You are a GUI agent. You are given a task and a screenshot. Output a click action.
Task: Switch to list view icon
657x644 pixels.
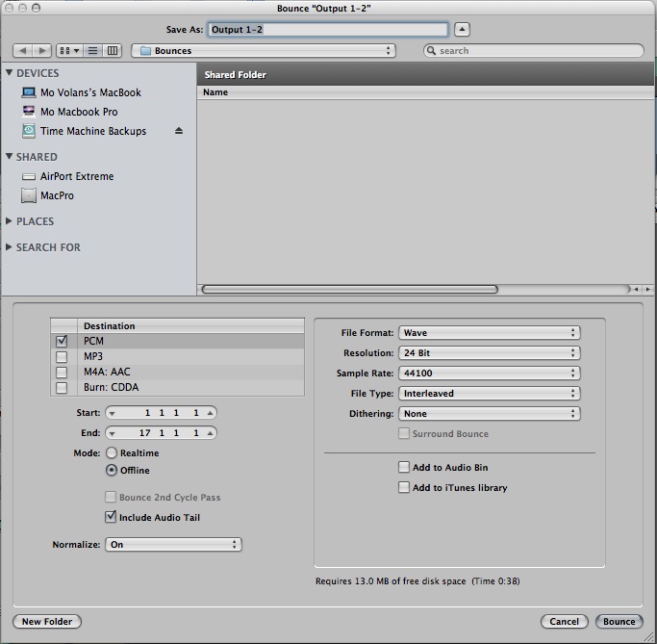pos(93,50)
